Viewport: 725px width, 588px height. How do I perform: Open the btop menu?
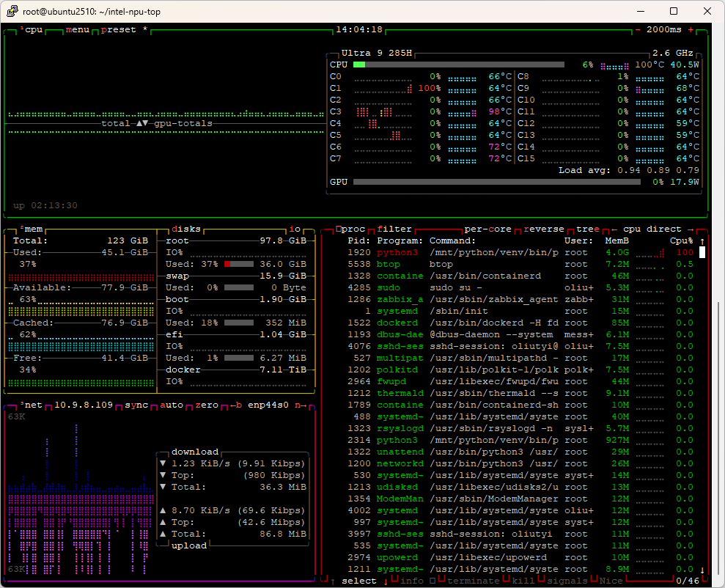[x=78, y=30]
